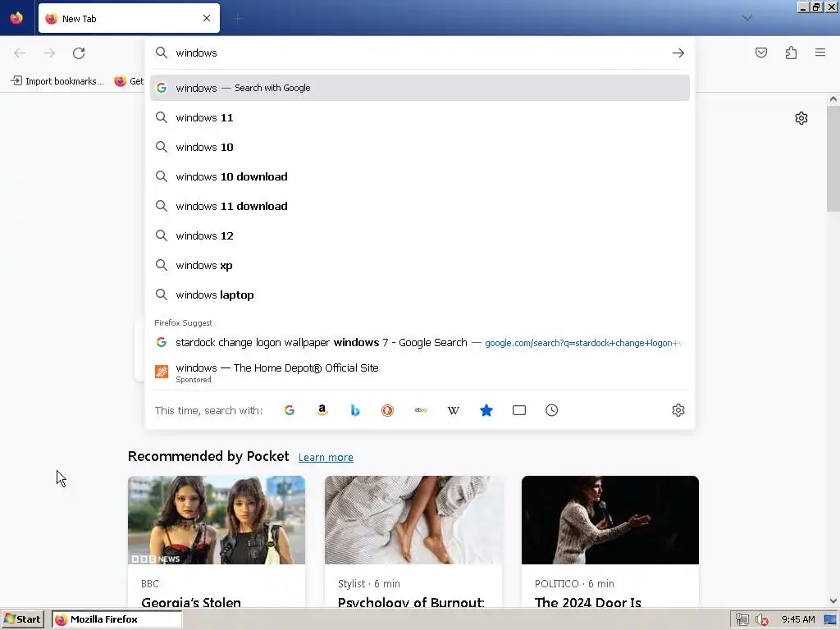The width and height of the screenshot is (840, 630).
Task: Click Mozilla Firefox taskbar button
Action: [x=116, y=619]
